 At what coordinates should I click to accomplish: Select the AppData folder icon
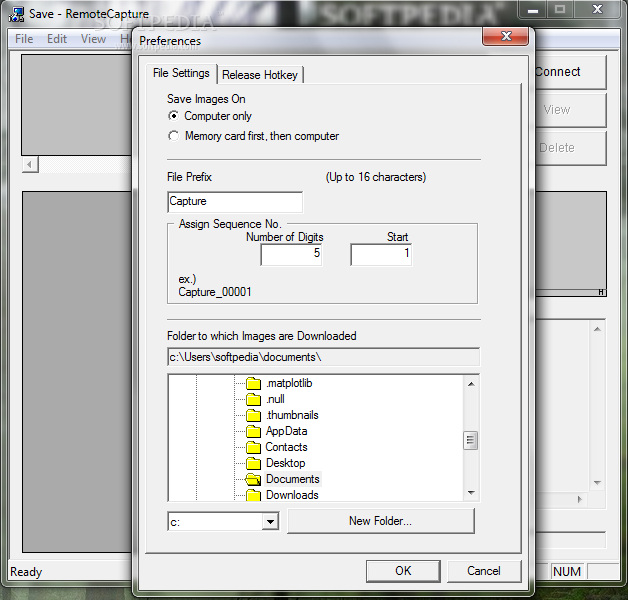[x=254, y=431]
